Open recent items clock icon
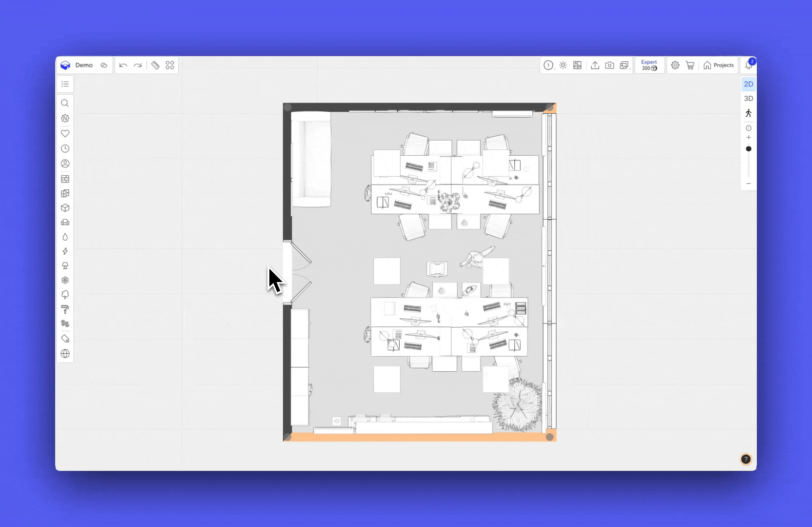This screenshot has height=527, width=812. pyautogui.click(x=65, y=148)
